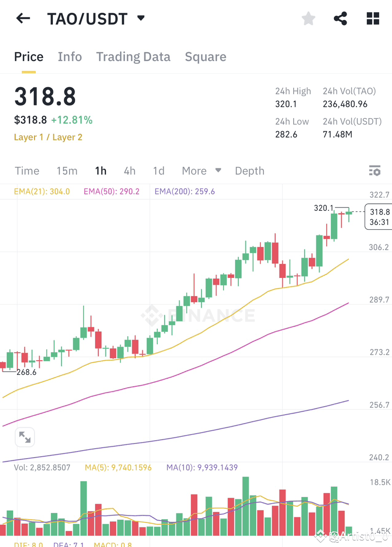Screen dimensions: 392x547
Task: Select the 15m timeframe option
Action: coord(67,171)
